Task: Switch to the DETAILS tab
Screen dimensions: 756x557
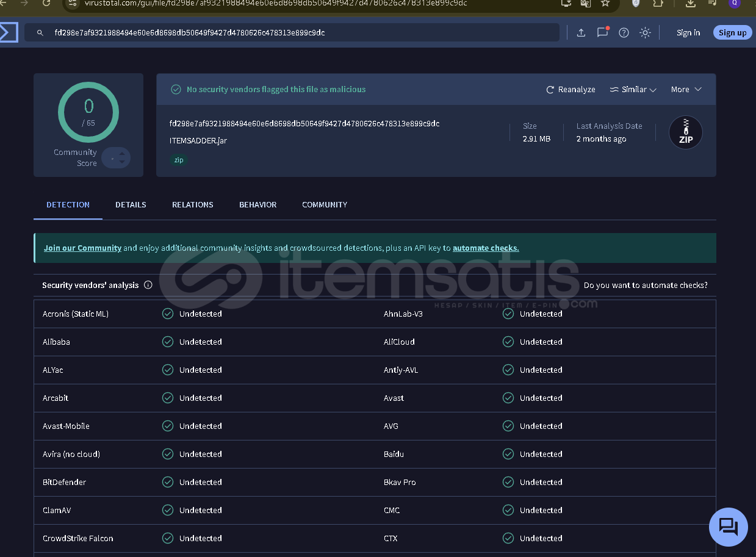Action: tap(131, 205)
